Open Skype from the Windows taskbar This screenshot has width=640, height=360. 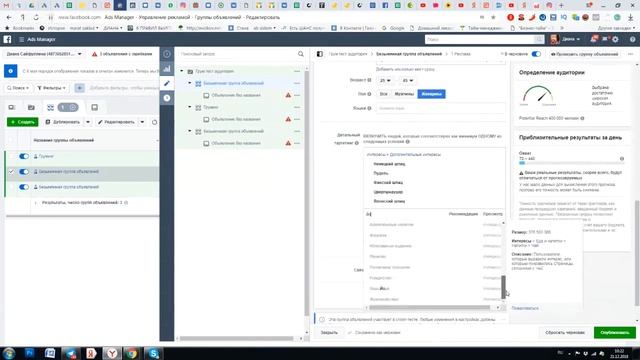(x=153, y=353)
